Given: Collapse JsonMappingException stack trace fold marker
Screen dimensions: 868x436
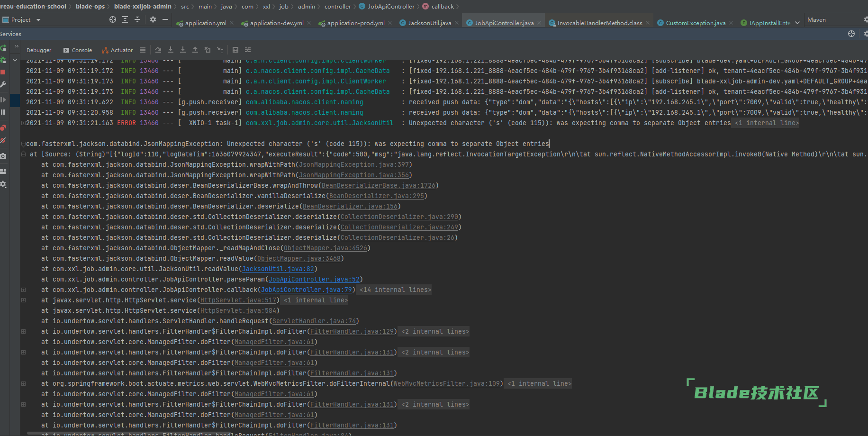Looking at the screenshot, I should click(x=23, y=144).
